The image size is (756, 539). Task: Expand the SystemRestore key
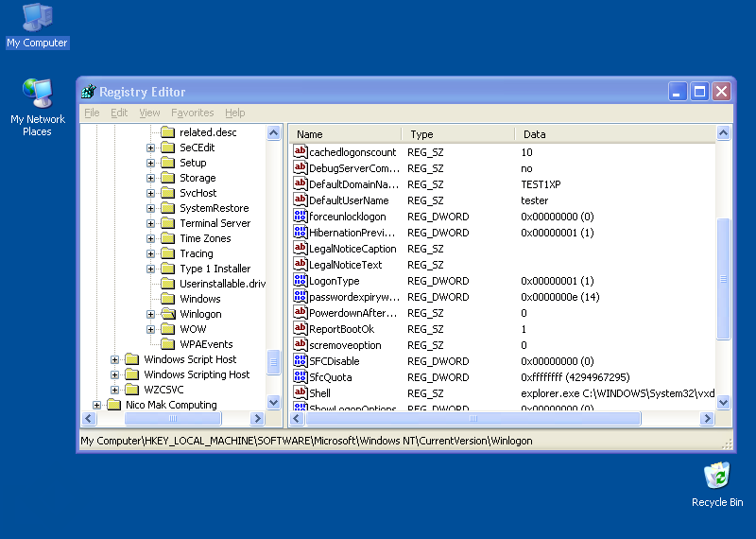point(150,208)
